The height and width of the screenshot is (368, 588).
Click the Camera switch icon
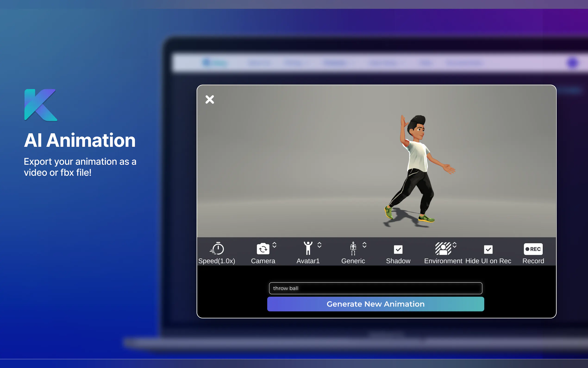(x=263, y=249)
